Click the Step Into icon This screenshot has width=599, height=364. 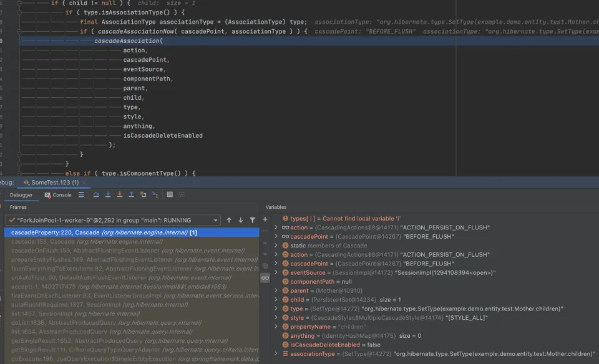(108, 194)
